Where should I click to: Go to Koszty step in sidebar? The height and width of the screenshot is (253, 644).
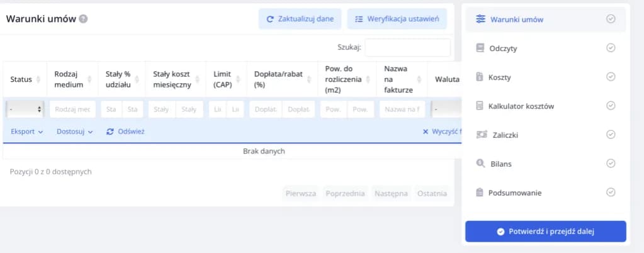[545, 77]
